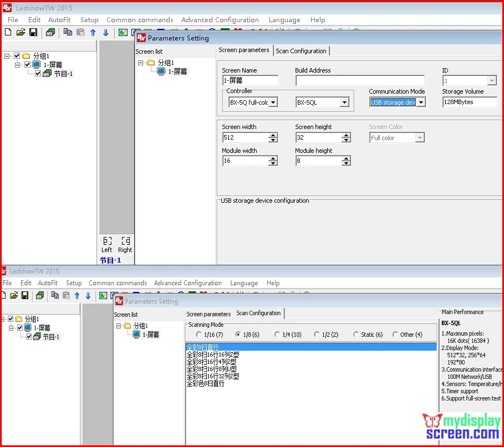Click Storage Volume 128MBytes field
This screenshot has height=447, width=504.
coord(470,102)
